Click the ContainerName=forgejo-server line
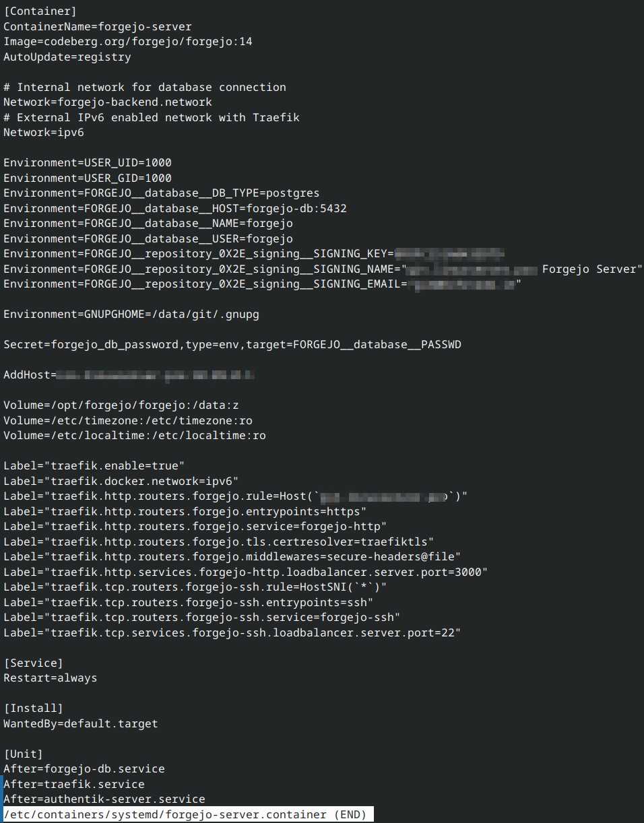 [x=98, y=27]
